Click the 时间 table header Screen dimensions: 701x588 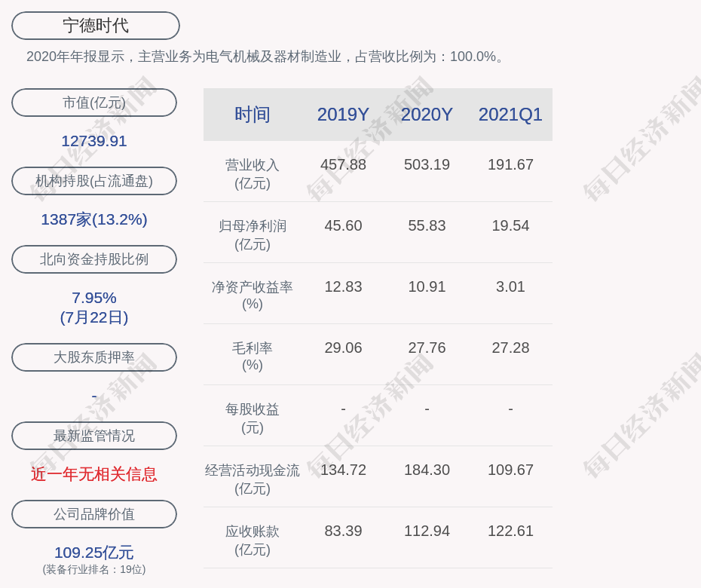tap(253, 115)
